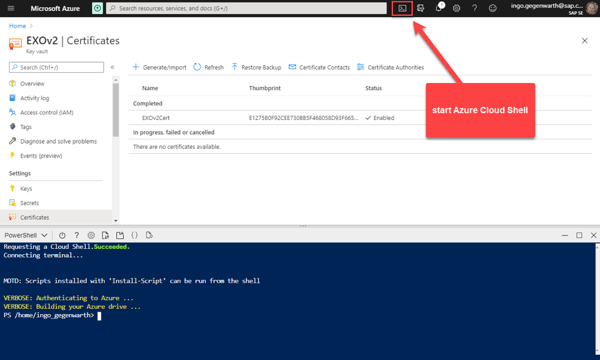This screenshot has height=360, width=600.
Task: Click the Thumbprint column header
Action: point(265,88)
